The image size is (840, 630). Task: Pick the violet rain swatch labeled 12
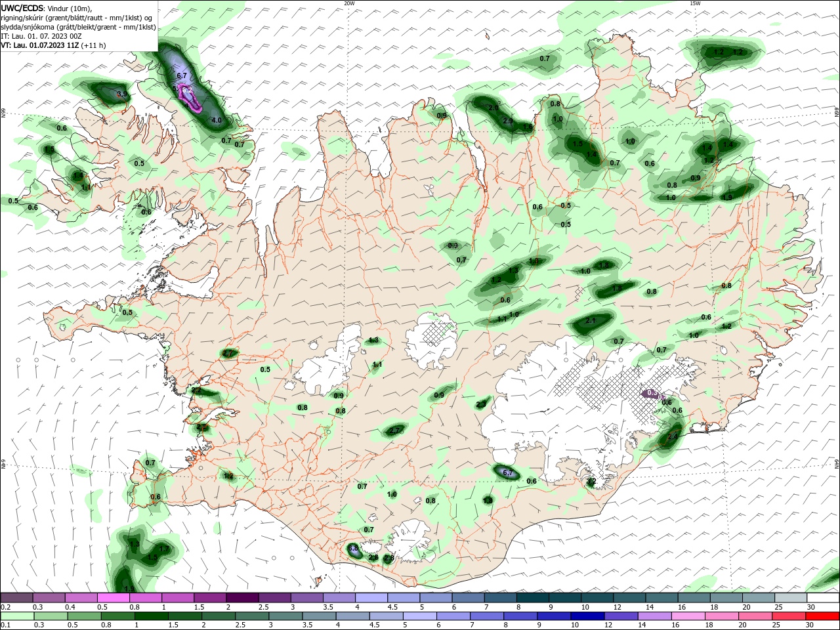[620, 616]
